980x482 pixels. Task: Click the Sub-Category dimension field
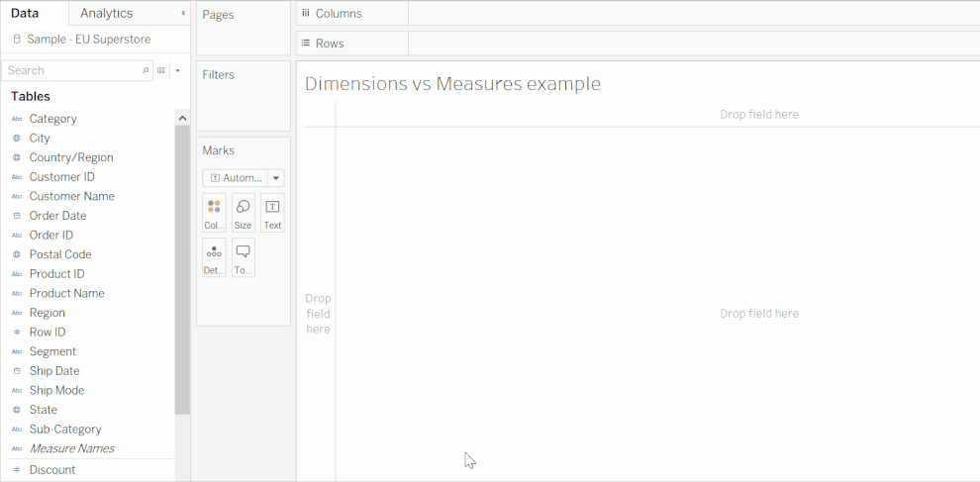pyautogui.click(x=65, y=430)
